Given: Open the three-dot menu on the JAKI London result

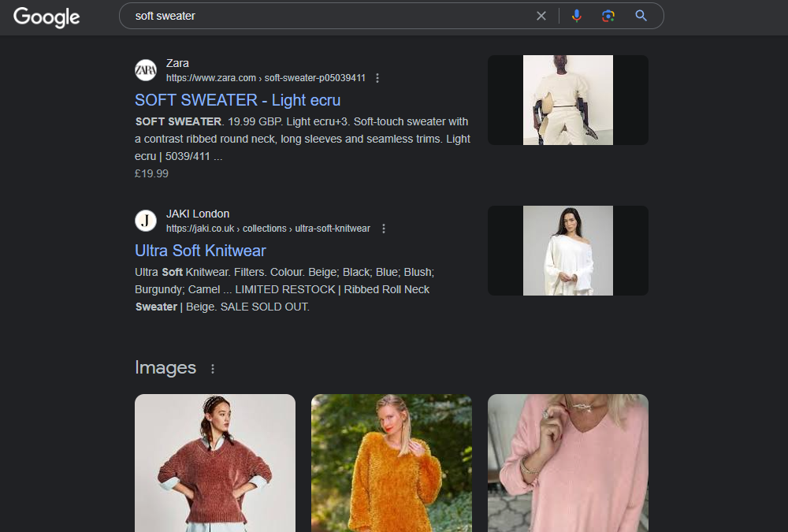Looking at the screenshot, I should [383, 229].
